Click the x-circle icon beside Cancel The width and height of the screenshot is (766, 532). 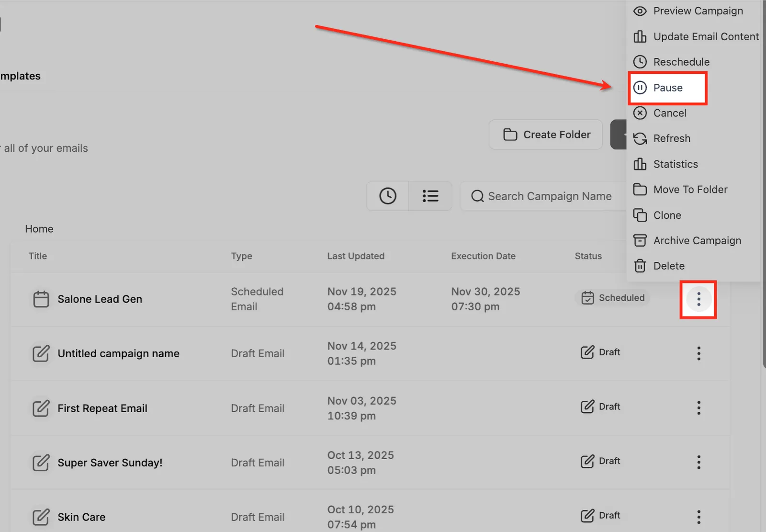click(x=640, y=113)
